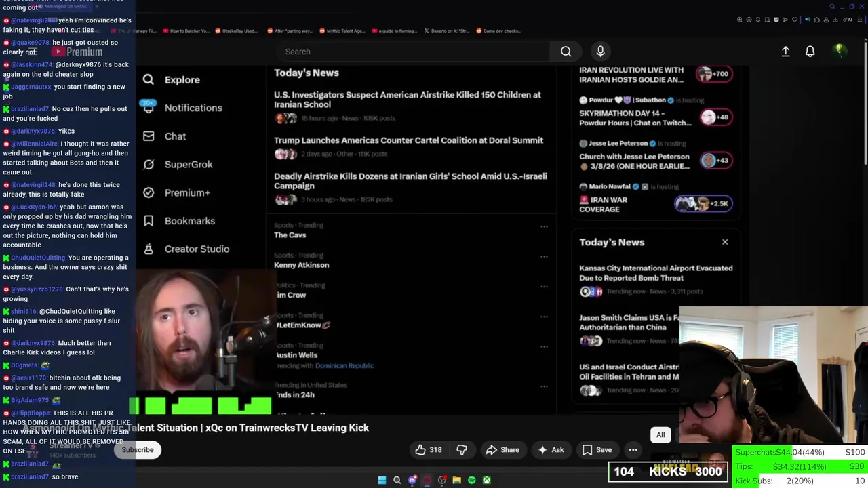
Task: Click the browser snapshot icon in toolbar
Action: (767, 20)
